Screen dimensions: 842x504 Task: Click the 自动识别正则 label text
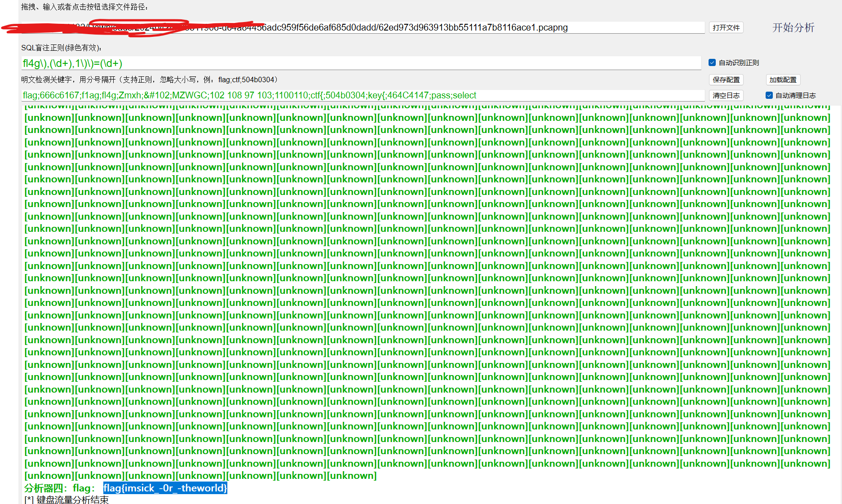coord(739,62)
